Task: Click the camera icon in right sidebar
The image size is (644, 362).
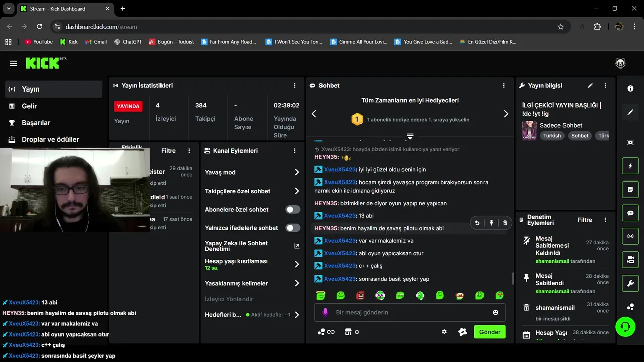Action: point(630,260)
